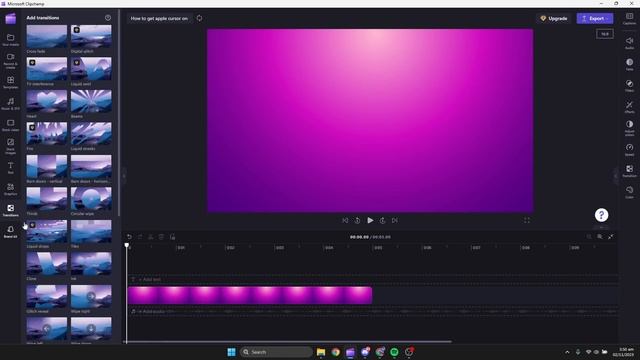The width and height of the screenshot is (640, 360).
Task: Enter fullscreen preview mode
Action: click(527, 220)
